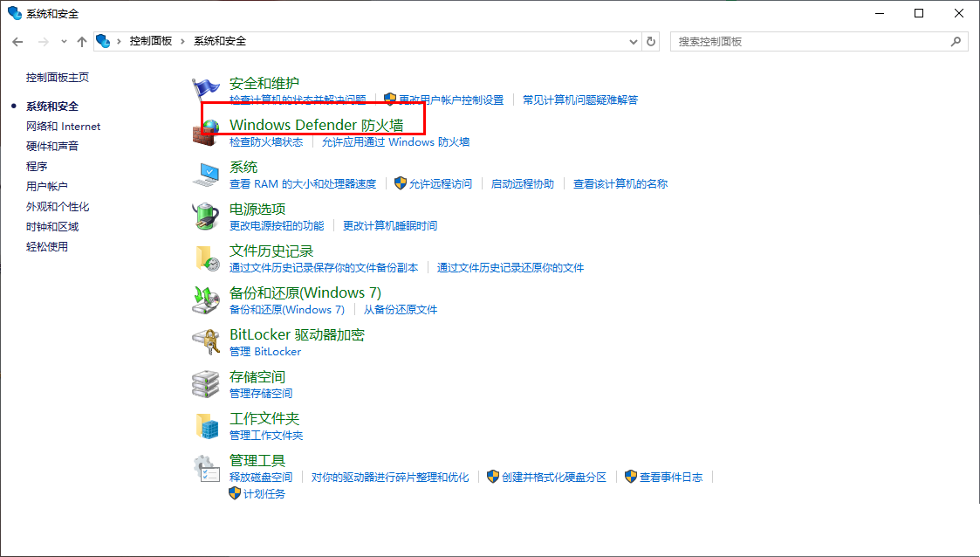Click the Security and Maintenance flag icon
Image resolution: width=980 pixels, height=557 pixels.
point(205,90)
